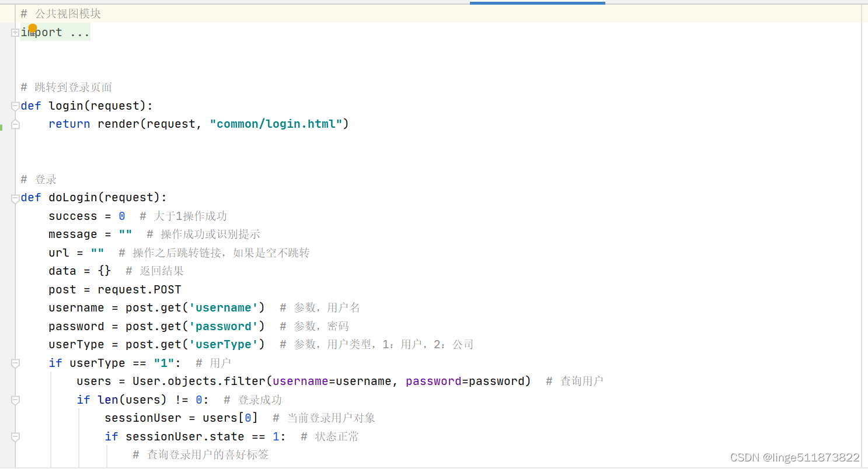The height and width of the screenshot is (469, 868).
Task: Click the comment "# 操作成功或识别提示"
Action: pyautogui.click(x=204, y=234)
